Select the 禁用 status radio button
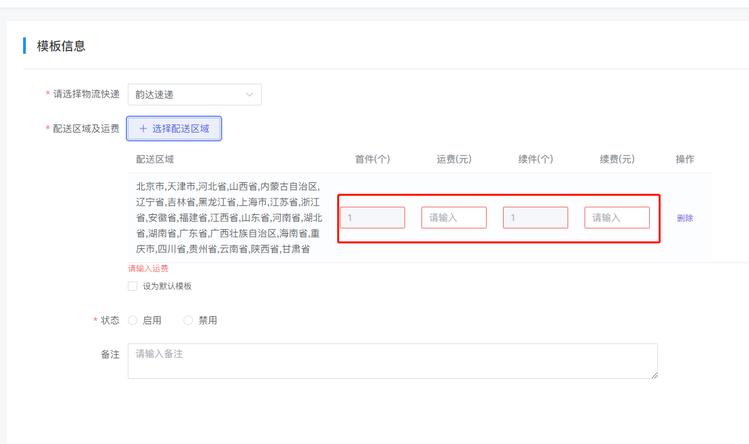The width and height of the screenshot is (749, 444). coord(188,320)
